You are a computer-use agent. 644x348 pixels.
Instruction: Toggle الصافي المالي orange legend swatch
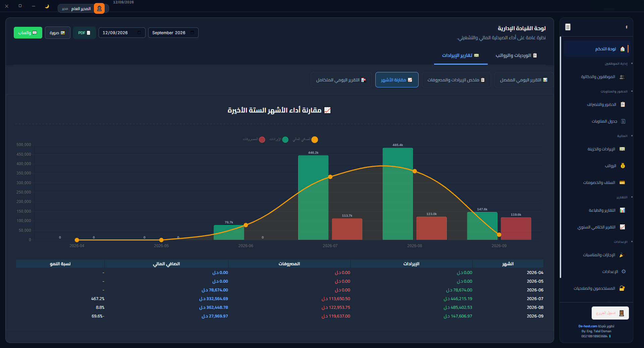tap(315, 140)
